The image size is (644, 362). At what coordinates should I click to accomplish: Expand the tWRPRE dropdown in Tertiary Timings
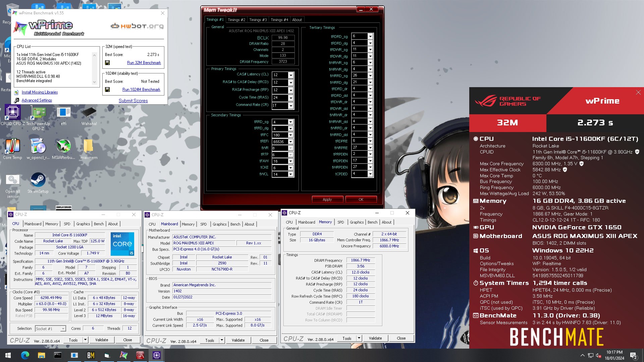[370, 147]
